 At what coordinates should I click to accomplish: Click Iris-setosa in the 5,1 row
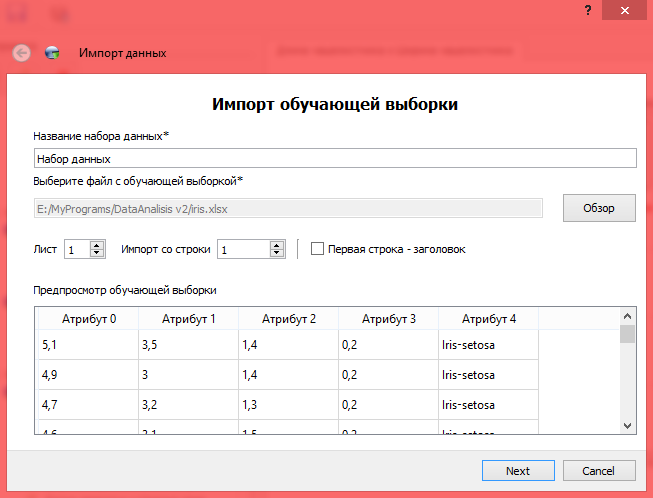(489, 345)
